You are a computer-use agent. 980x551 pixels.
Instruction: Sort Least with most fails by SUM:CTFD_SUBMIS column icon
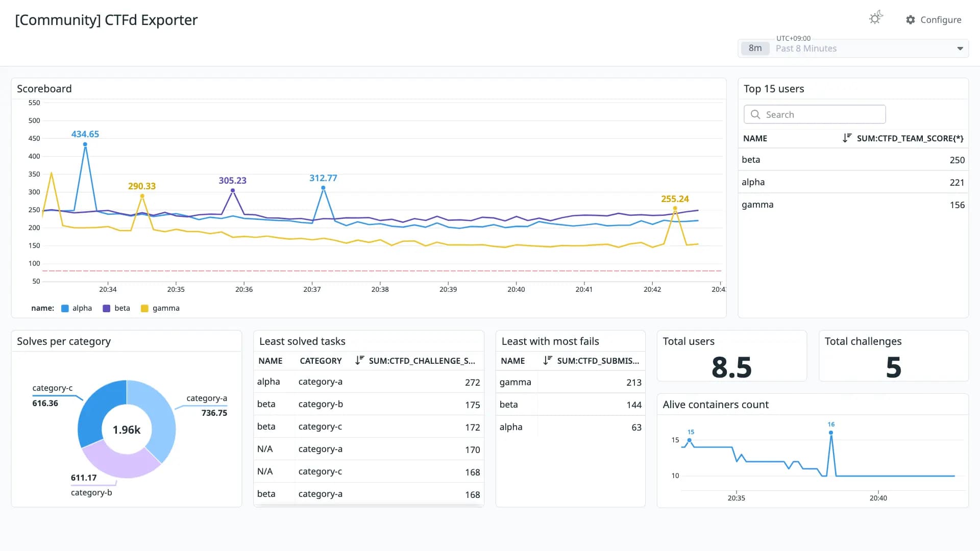coord(548,360)
